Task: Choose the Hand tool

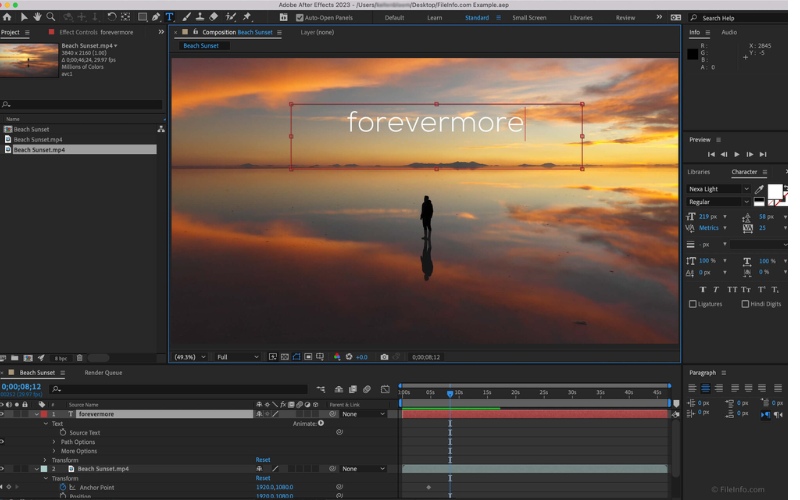Action: (x=38, y=17)
